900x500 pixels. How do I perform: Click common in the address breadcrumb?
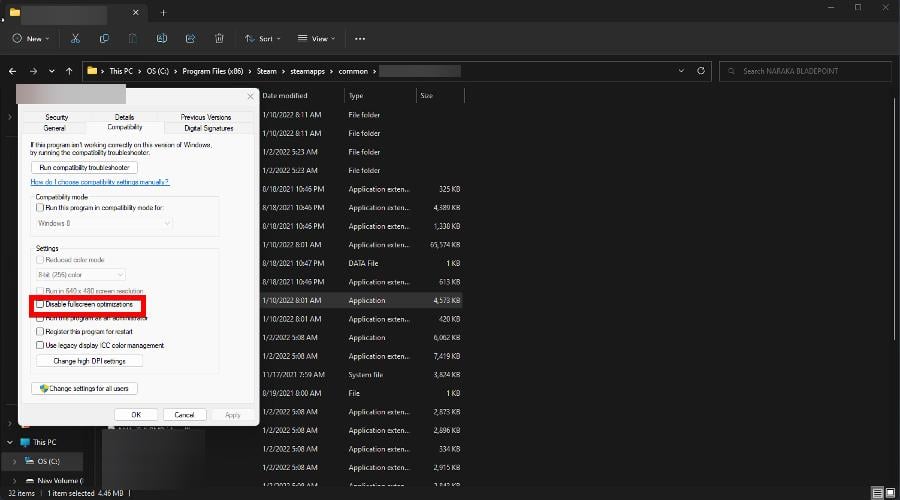coord(353,71)
